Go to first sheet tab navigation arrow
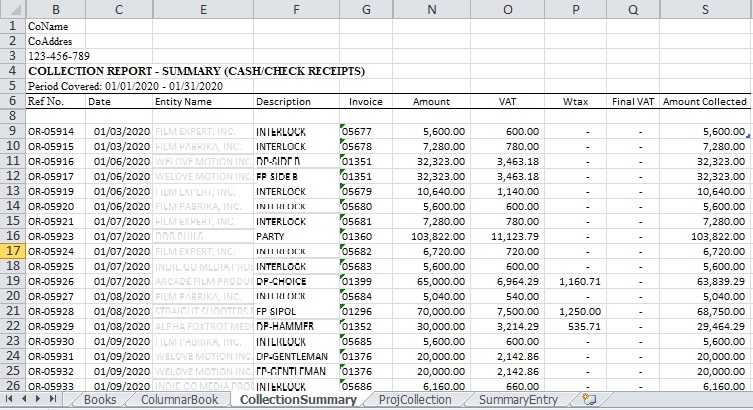This screenshot has width=753, height=410. click(9, 399)
